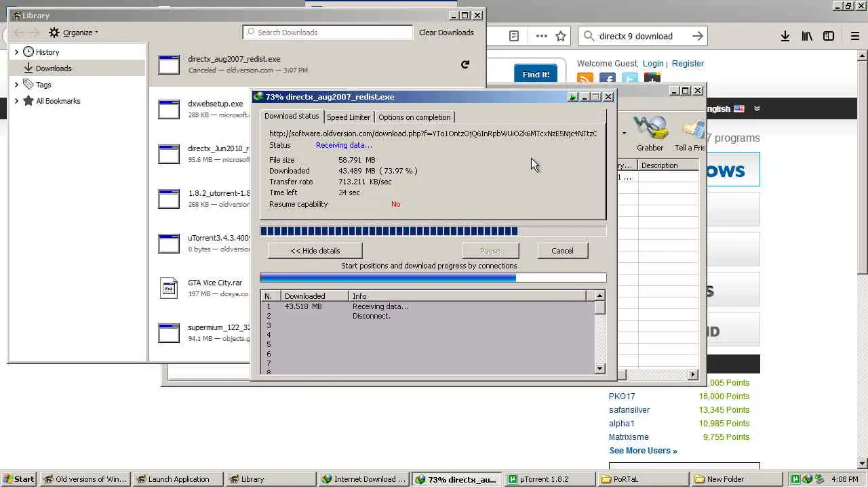
Task: Switch to Launch Application taskbar item
Action: pyautogui.click(x=178, y=479)
